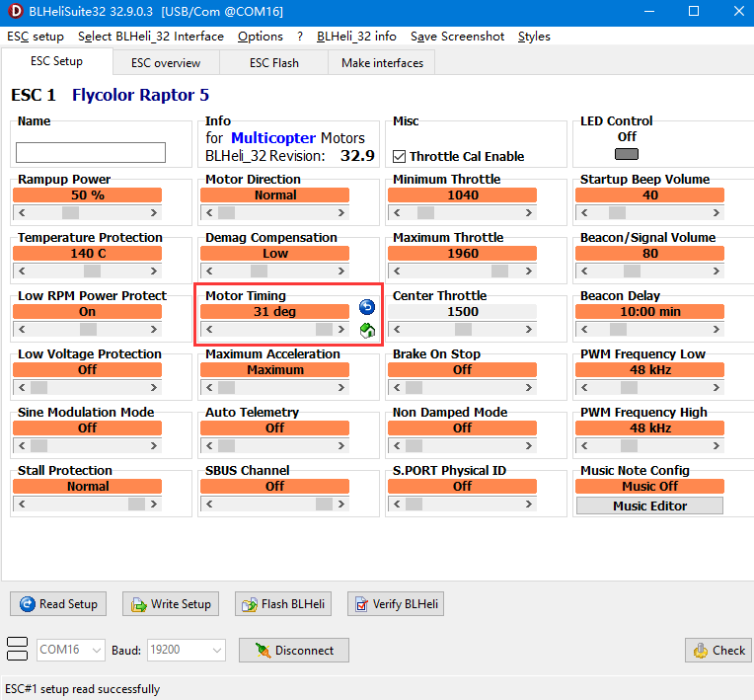Click Disconnect with the plug icon

(x=293, y=651)
